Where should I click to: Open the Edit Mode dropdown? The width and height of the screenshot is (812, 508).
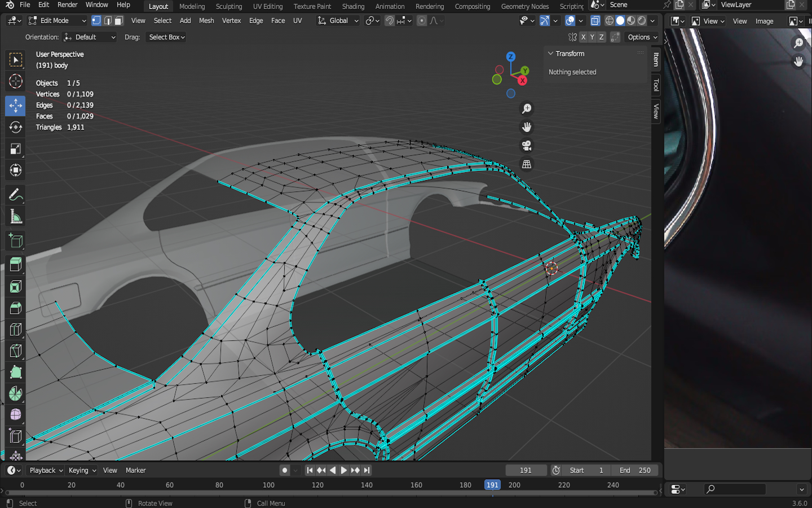(58, 21)
